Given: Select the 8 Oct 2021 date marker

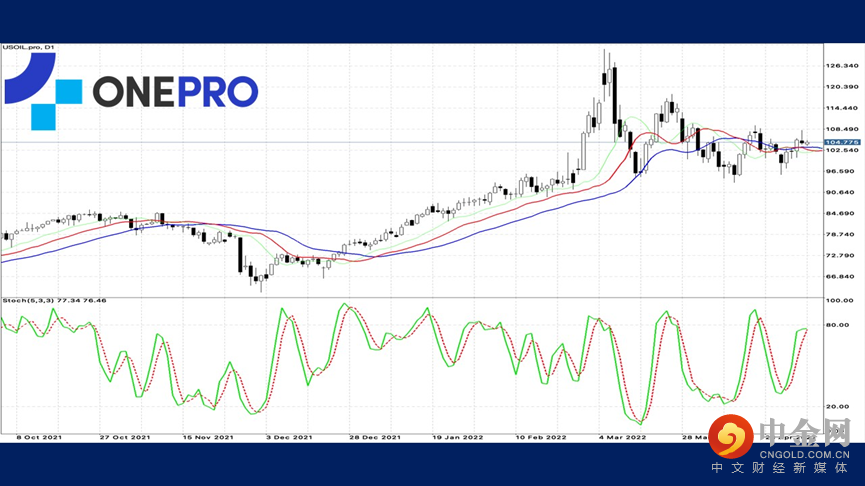Looking at the screenshot, I should (x=39, y=437).
